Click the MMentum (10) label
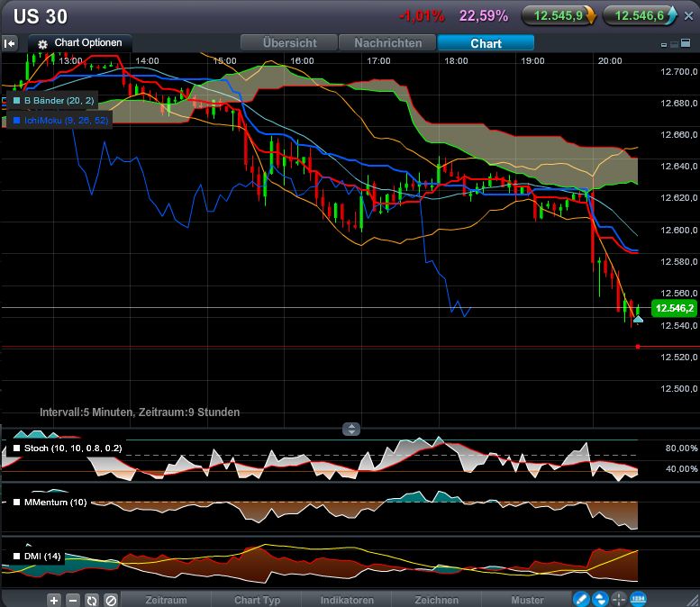The height and width of the screenshot is (607, 700). point(55,503)
